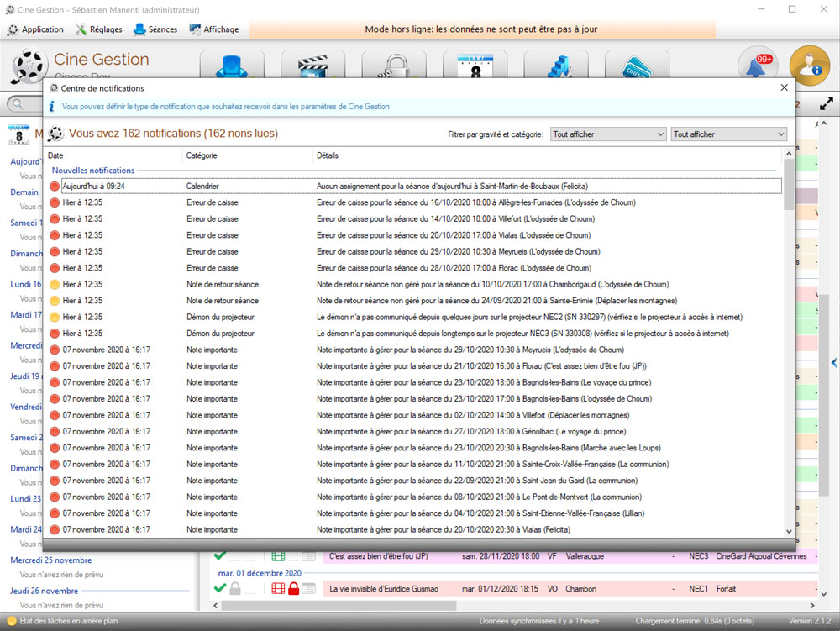Screen dimensions: 840x631
Task: Click right arrow of main window horizontal scrollbar
Action: (x=812, y=606)
